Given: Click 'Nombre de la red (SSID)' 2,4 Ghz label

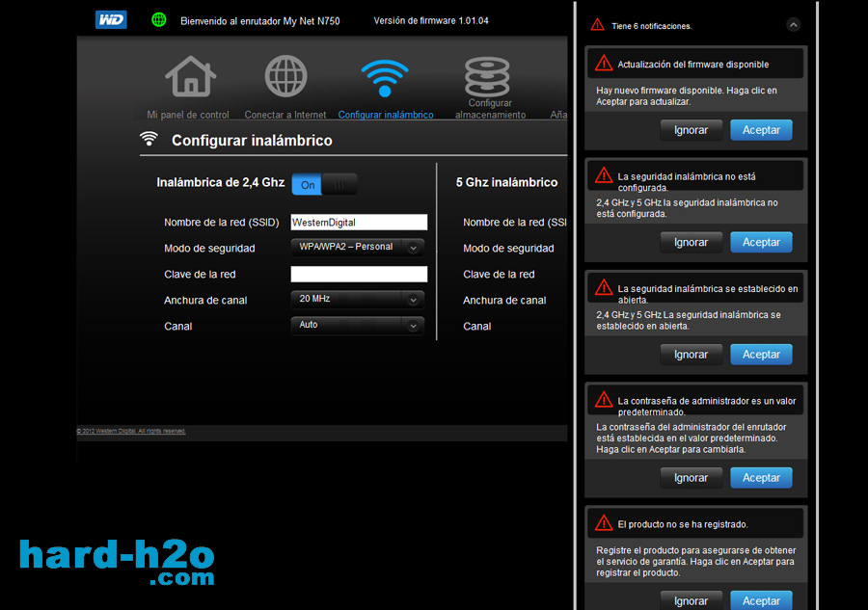Looking at the screenshot, I should tap(222, 223).
